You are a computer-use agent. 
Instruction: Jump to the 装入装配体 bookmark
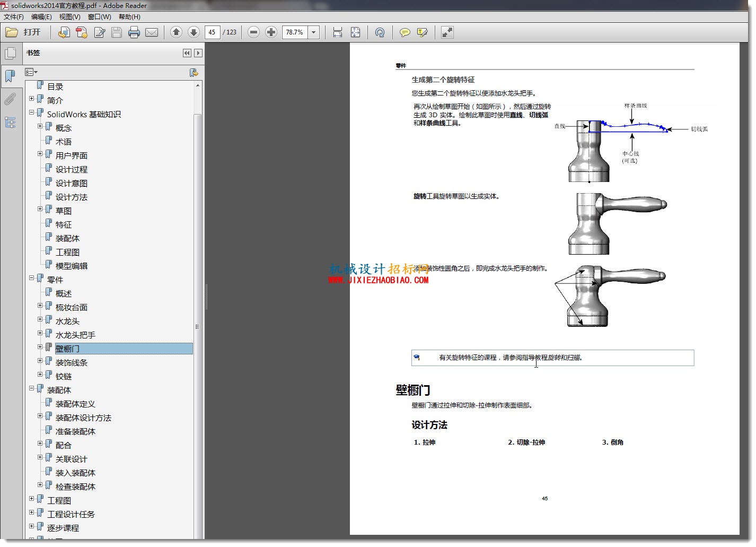[x=75, y=473]
